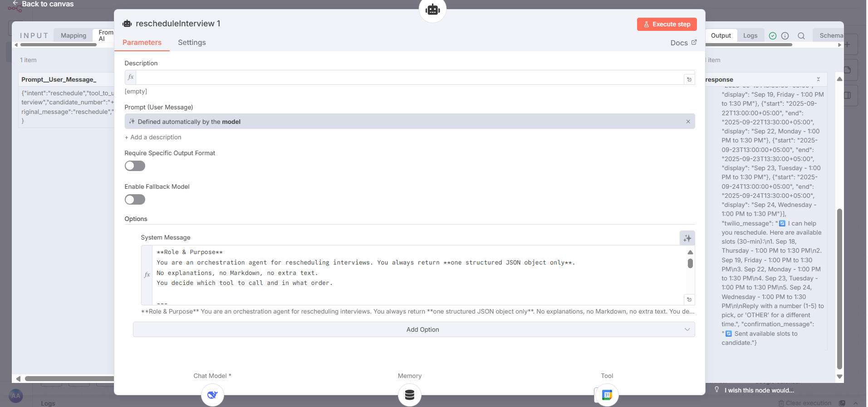Click the plus button on canvas right edge
This screenshot has width=868, height=407.
(x=848, y=44)
